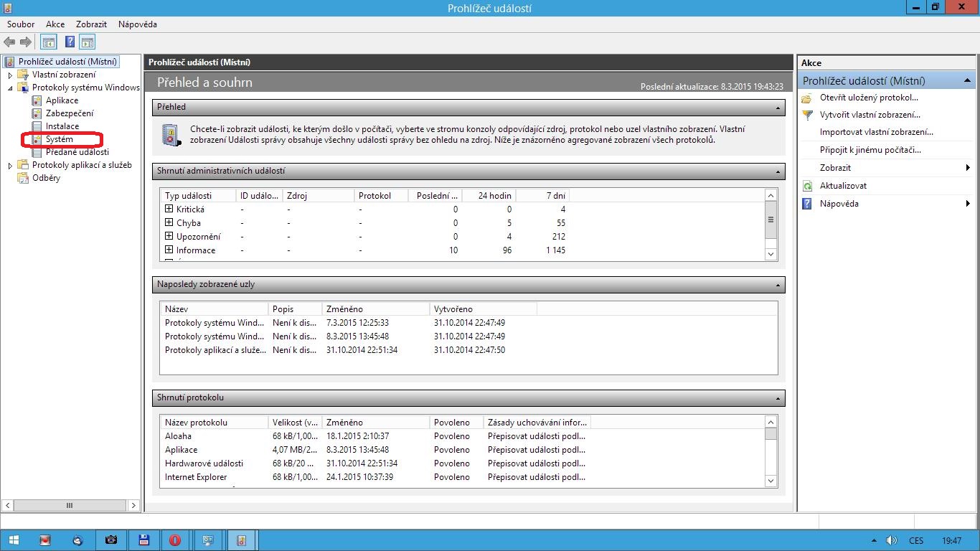Expand the Kritická event type row
The image size is (980, 551).
(169, 209)
